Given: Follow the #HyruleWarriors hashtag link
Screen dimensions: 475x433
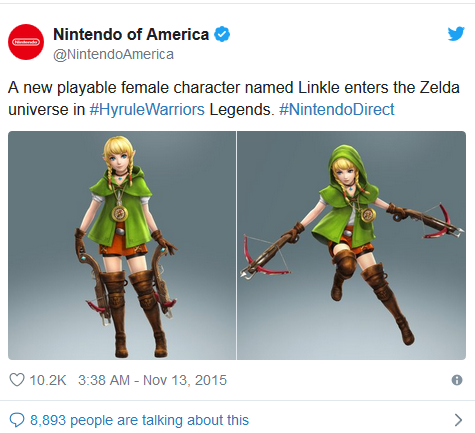Looking at the screenshot, I should [x=147, y=109].
